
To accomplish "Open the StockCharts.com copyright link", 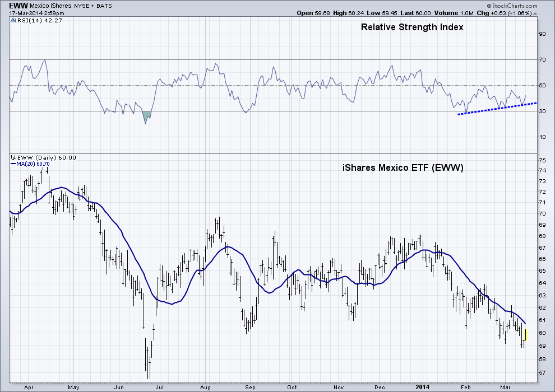I will pyautogui.click(x=512, y=5).
